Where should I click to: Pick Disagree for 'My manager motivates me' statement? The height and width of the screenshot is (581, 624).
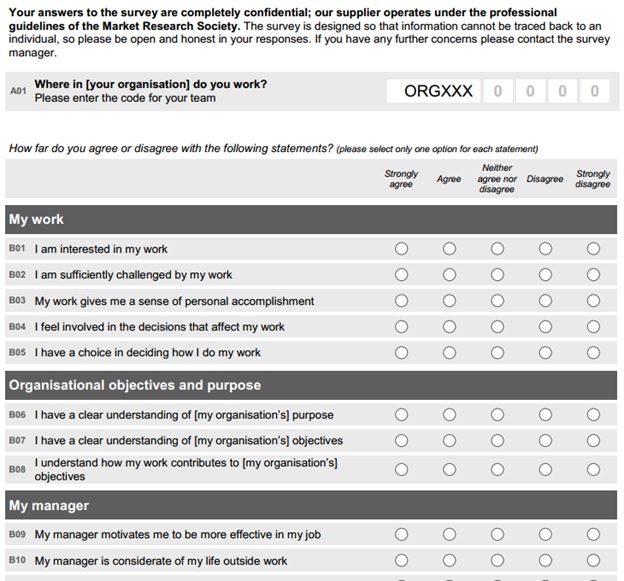[x=545, y=535]
